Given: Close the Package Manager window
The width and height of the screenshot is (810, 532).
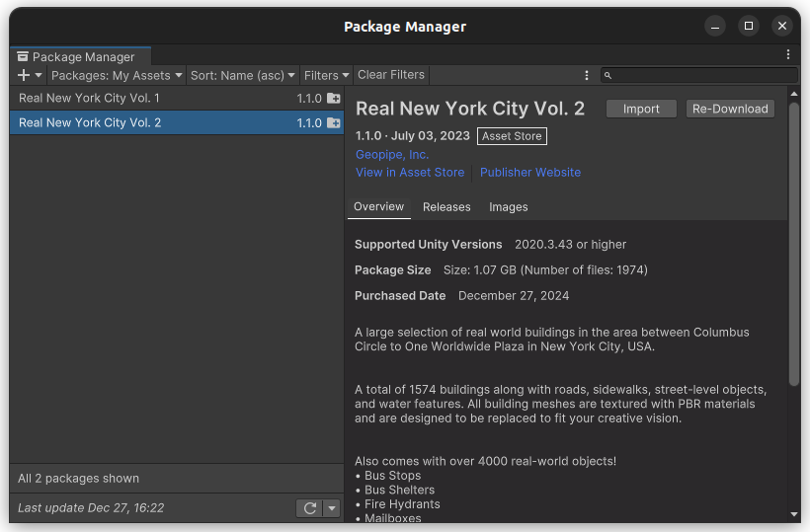Looking at the screenshot, I should 782,26.
